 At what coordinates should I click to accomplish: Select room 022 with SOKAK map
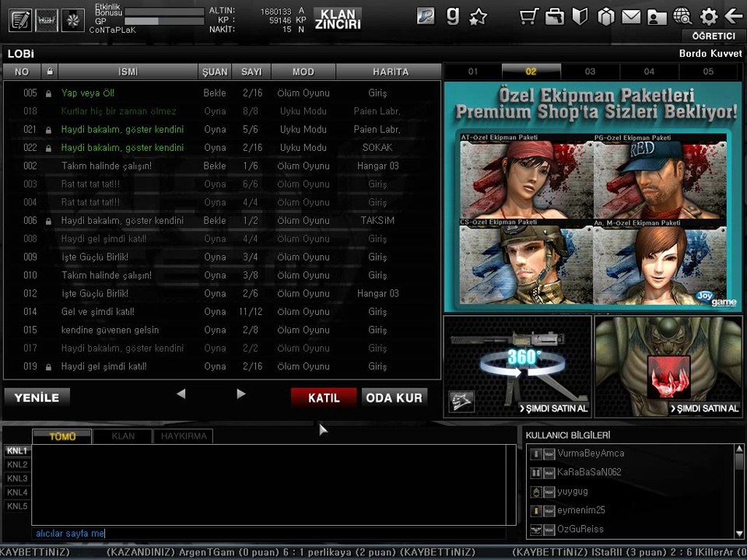click(x=222, y=148)
